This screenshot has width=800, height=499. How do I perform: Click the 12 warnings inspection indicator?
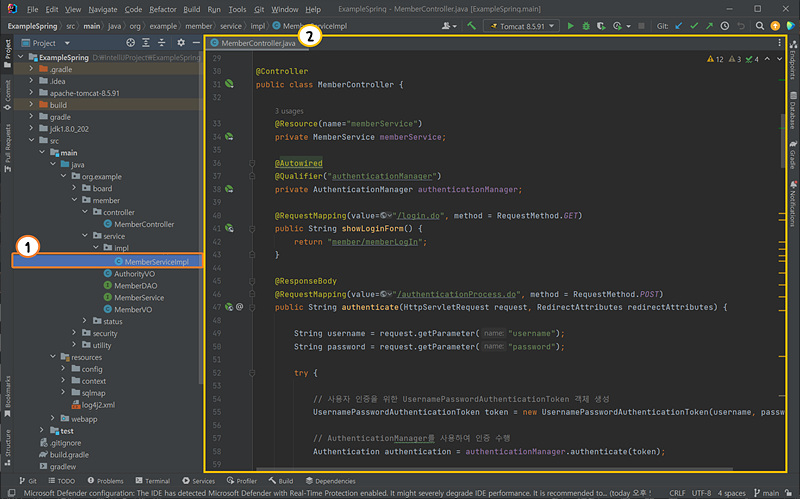[x=715, y=59]
